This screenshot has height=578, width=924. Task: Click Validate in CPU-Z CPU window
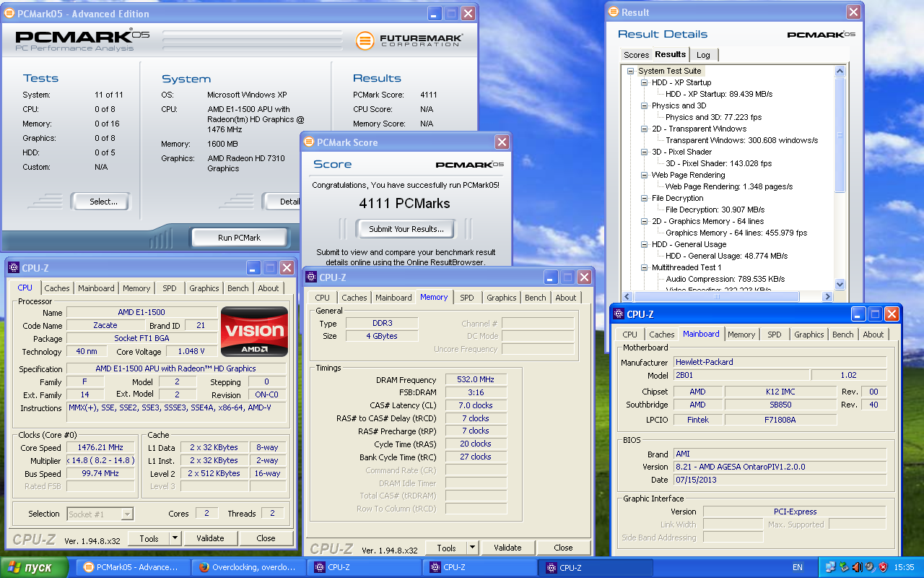pos(210,538)
